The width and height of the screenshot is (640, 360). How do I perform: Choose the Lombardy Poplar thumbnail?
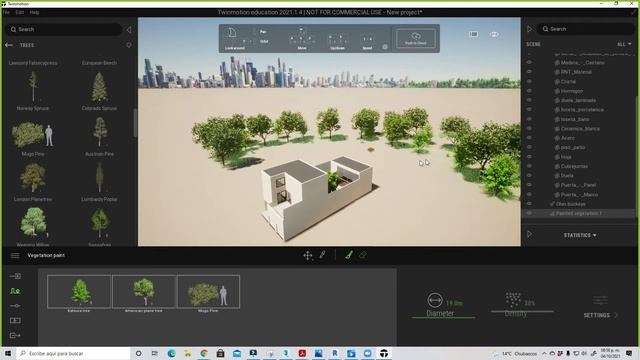coord(100,178)
